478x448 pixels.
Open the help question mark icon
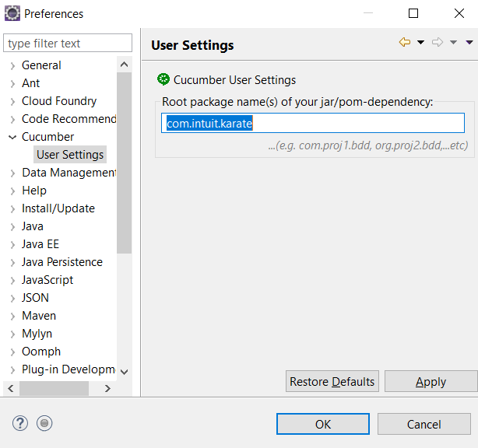[x=20, y=423]
